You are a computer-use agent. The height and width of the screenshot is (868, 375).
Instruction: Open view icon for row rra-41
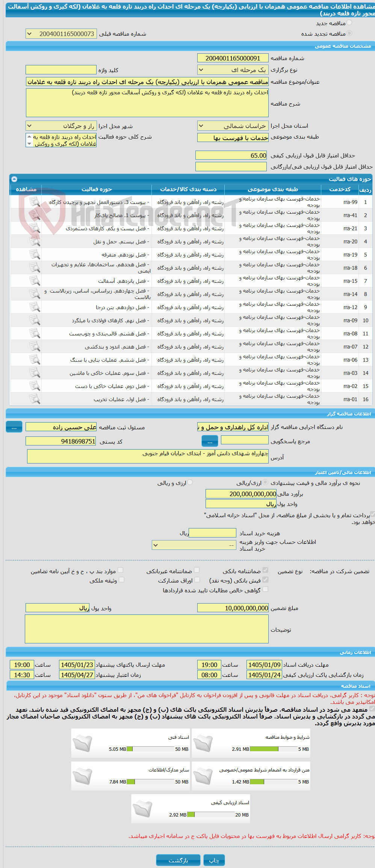pos(35,215)
